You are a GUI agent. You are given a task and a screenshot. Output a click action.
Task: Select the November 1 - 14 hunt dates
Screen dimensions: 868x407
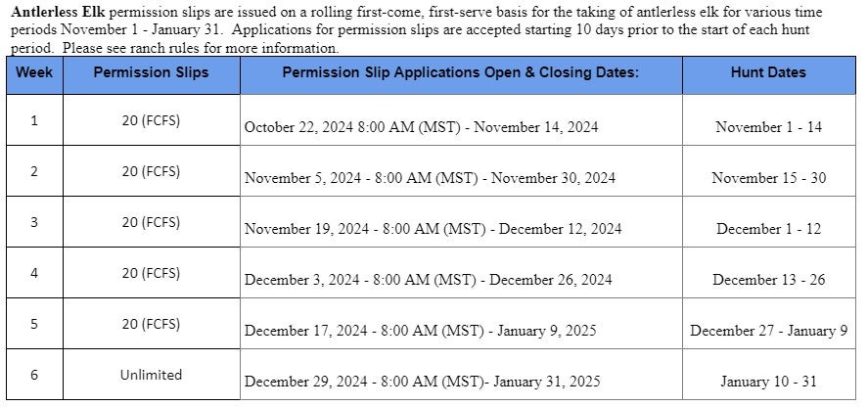[768, 127]
